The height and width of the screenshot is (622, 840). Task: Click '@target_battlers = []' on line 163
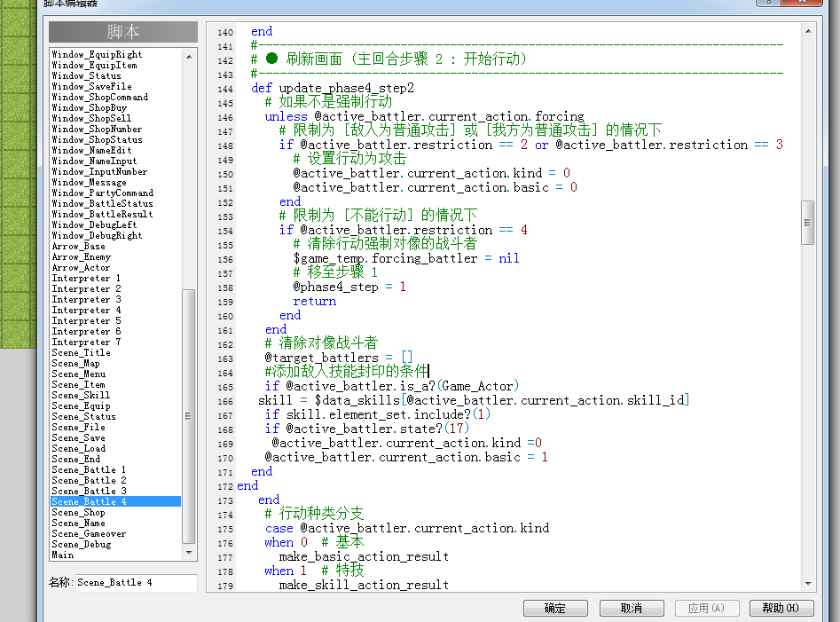click(339, 358)
